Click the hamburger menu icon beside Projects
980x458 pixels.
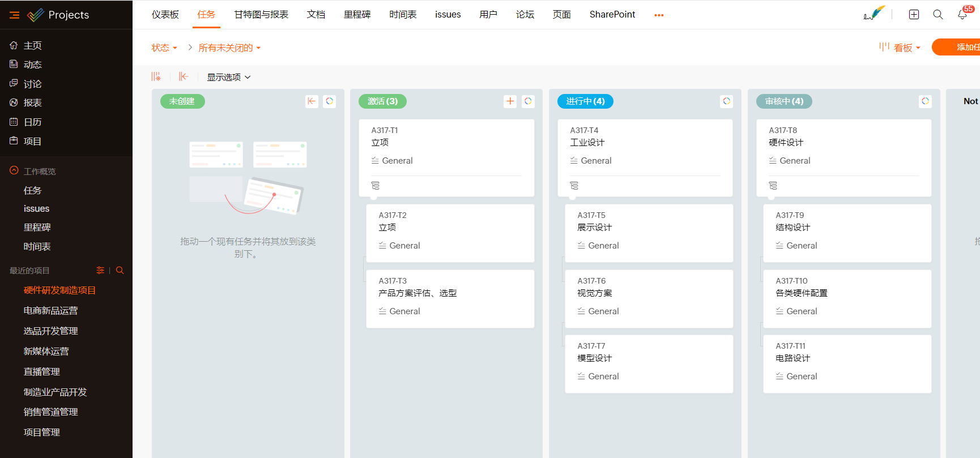pos(15,15)
